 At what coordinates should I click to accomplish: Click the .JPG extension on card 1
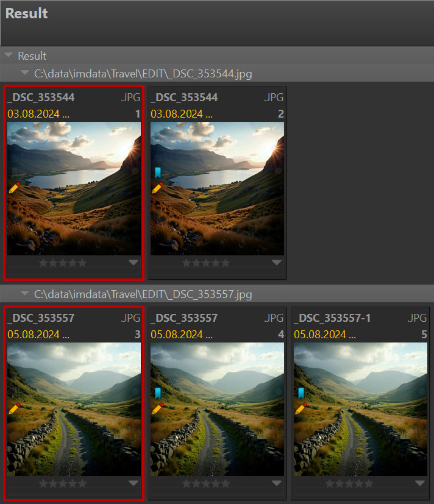130,98
